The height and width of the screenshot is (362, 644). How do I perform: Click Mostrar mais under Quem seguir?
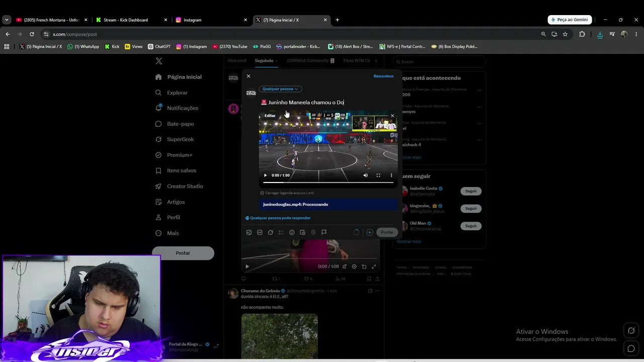(409, 241)
